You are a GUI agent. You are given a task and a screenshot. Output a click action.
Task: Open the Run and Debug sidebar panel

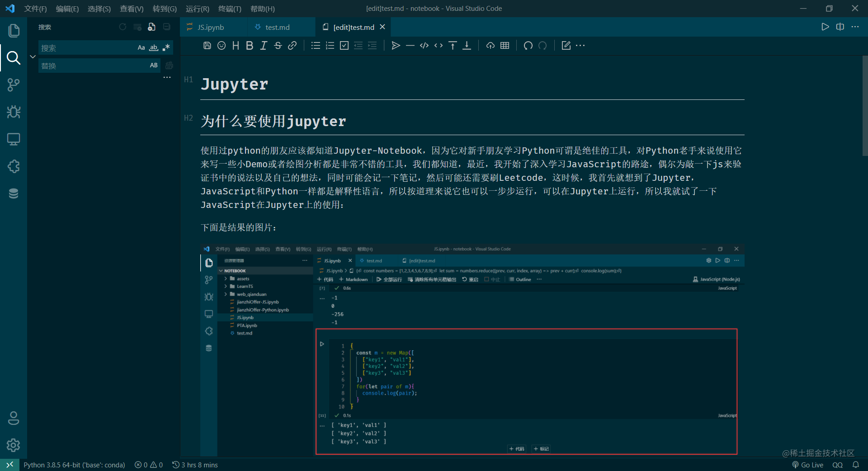[14, 112]
